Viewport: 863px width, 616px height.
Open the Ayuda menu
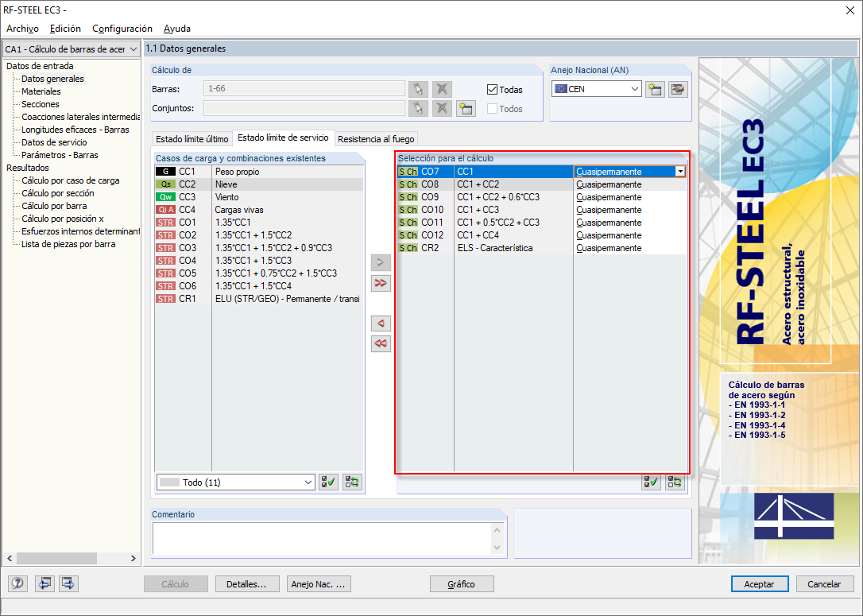coord(177,29)
